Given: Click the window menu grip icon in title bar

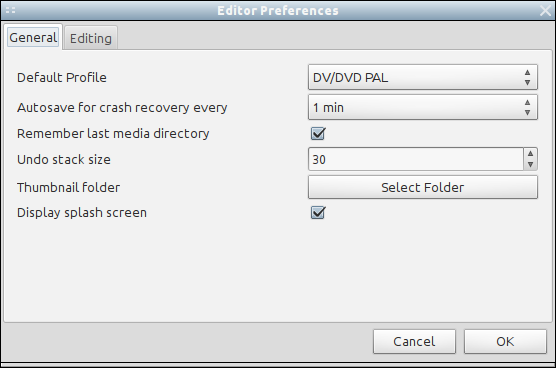Looking at the screenshot, I should (x=11, y=11).
